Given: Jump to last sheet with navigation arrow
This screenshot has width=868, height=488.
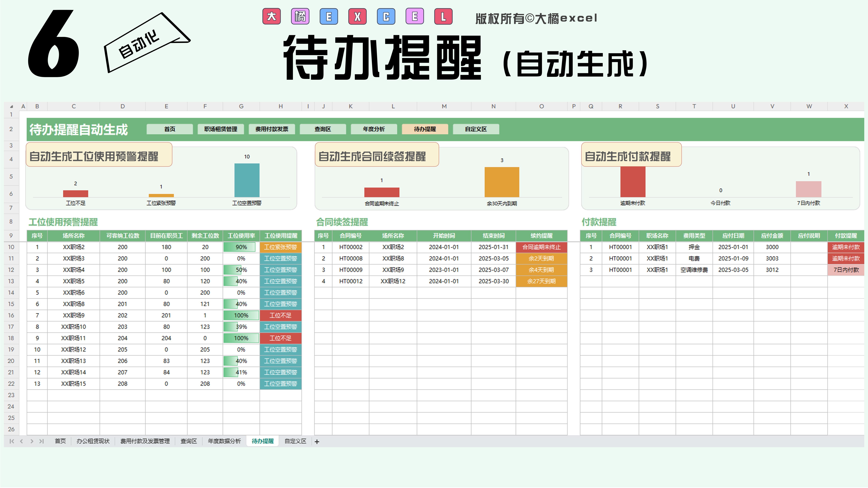Looking at the screenshot, I should tap(41, 441).
